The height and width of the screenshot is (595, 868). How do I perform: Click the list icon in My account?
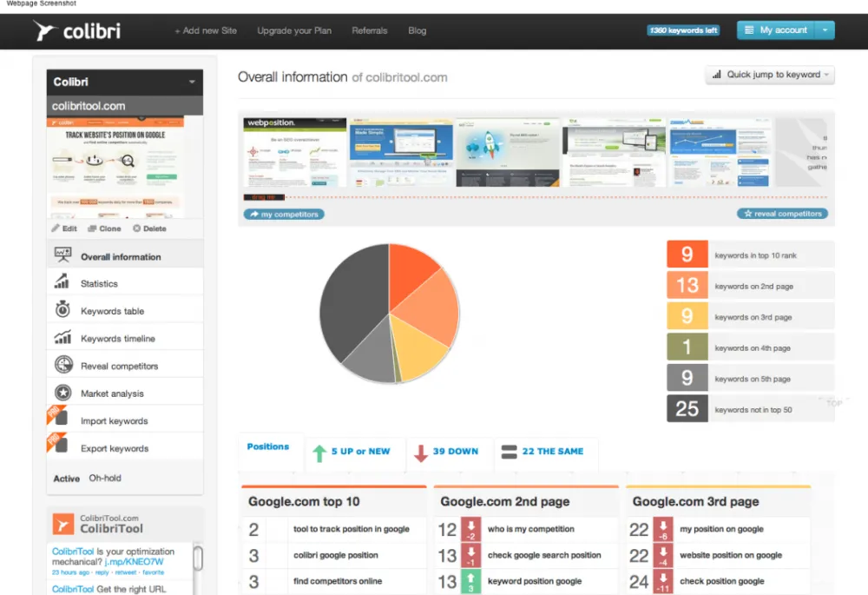pyautogui.click(x=749, y=30)
